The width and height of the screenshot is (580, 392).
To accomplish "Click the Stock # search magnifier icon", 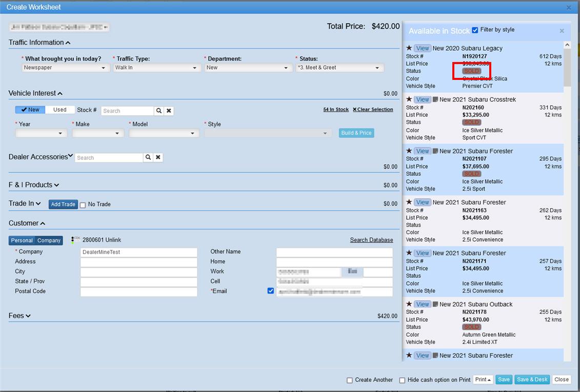I will pos(159,111).
